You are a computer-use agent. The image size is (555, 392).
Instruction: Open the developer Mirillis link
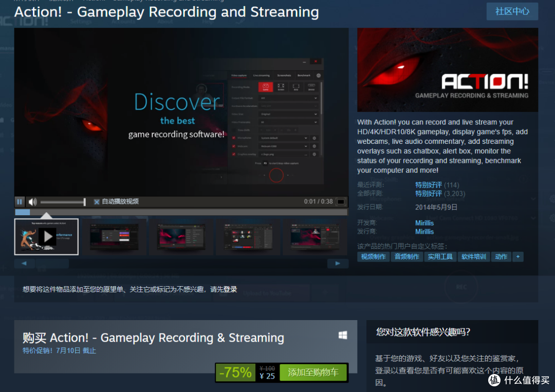(424, 223)
